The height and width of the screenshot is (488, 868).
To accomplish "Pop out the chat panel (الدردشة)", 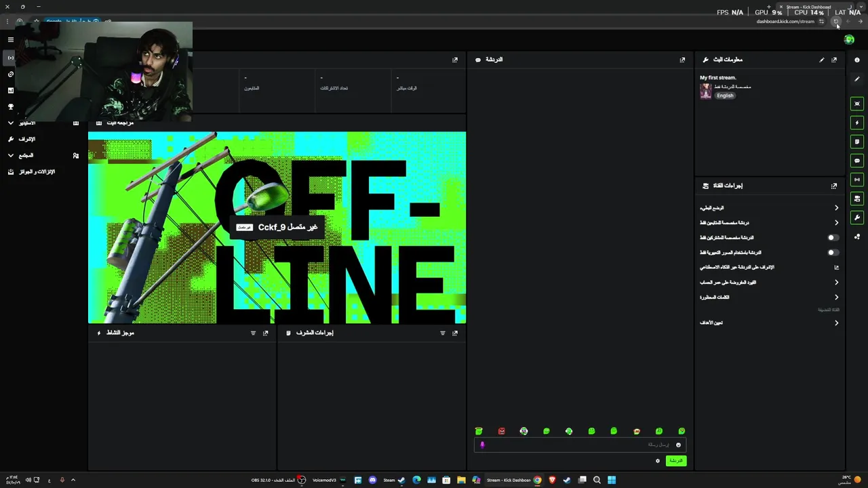I will click(682, 60).
